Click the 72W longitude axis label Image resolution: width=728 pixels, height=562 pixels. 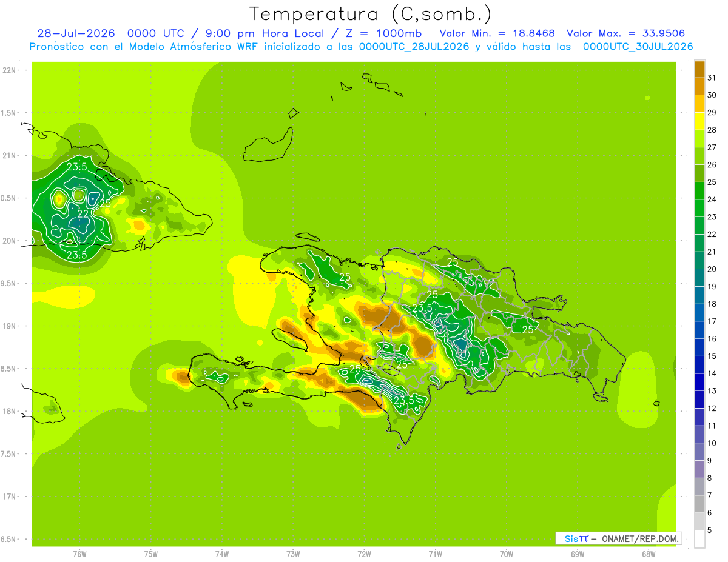[x=364, y=554]
